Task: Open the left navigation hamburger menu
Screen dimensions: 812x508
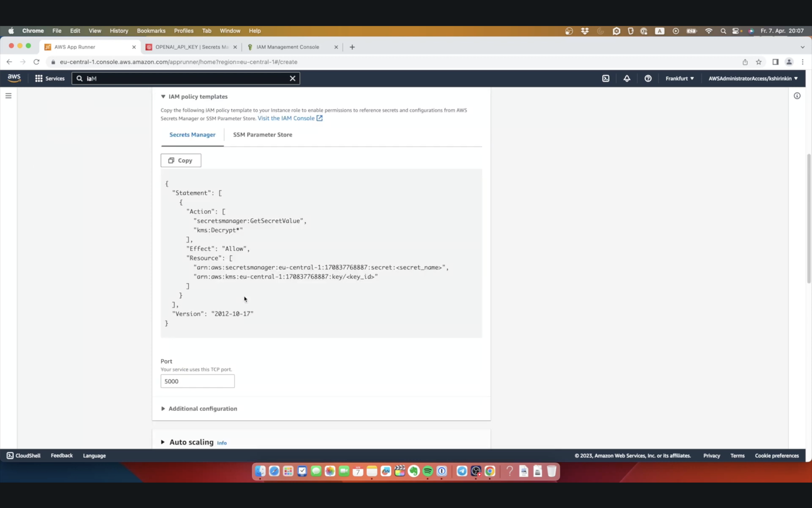Action: tap(8, 96)
